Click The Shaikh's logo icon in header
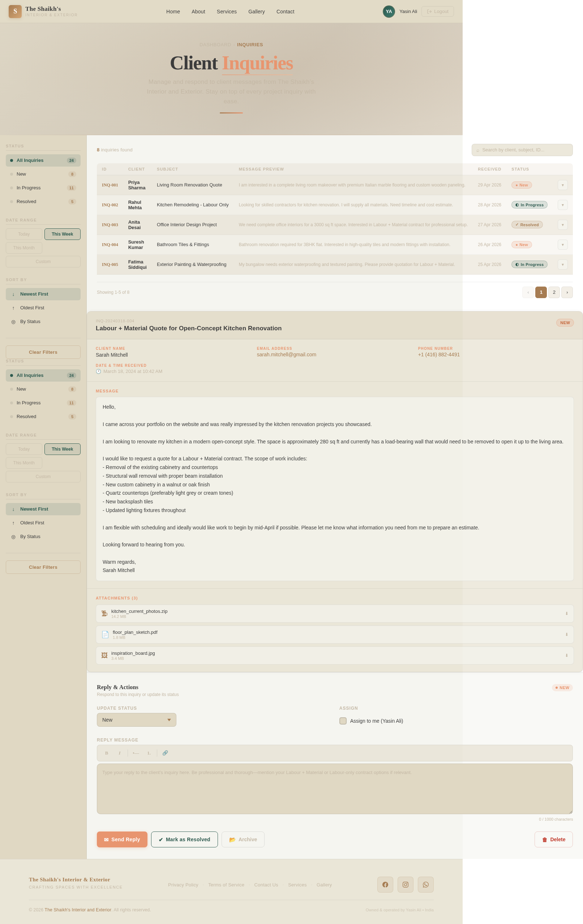 (15, 12)
